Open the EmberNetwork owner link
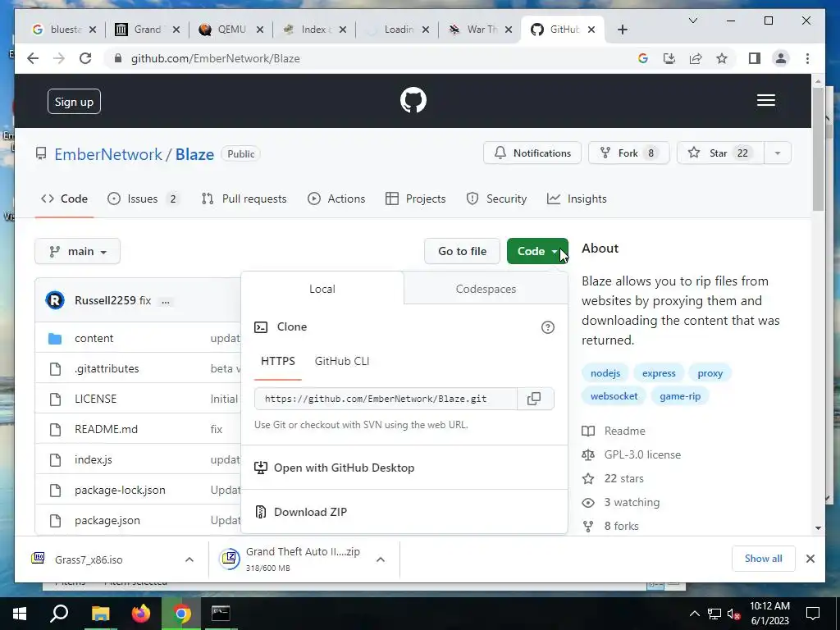This screenshot has width=840, height=630. pyautogui.click(x=108, y=154)
